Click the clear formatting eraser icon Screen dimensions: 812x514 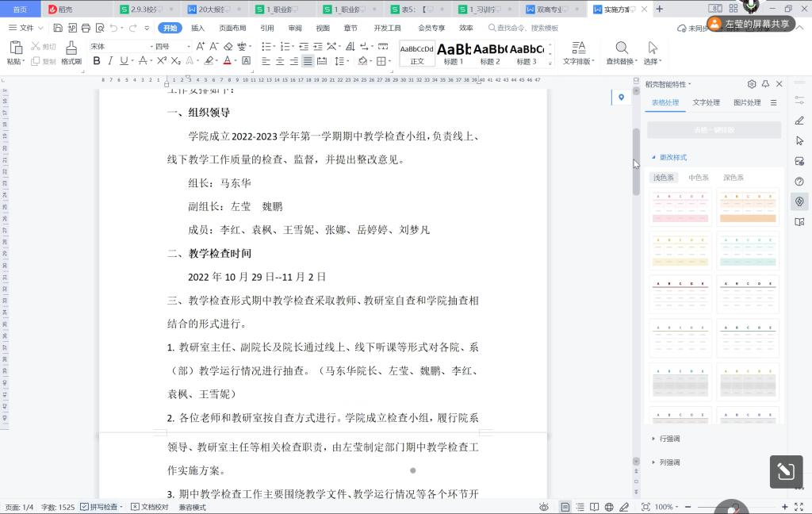pos(230,46)
